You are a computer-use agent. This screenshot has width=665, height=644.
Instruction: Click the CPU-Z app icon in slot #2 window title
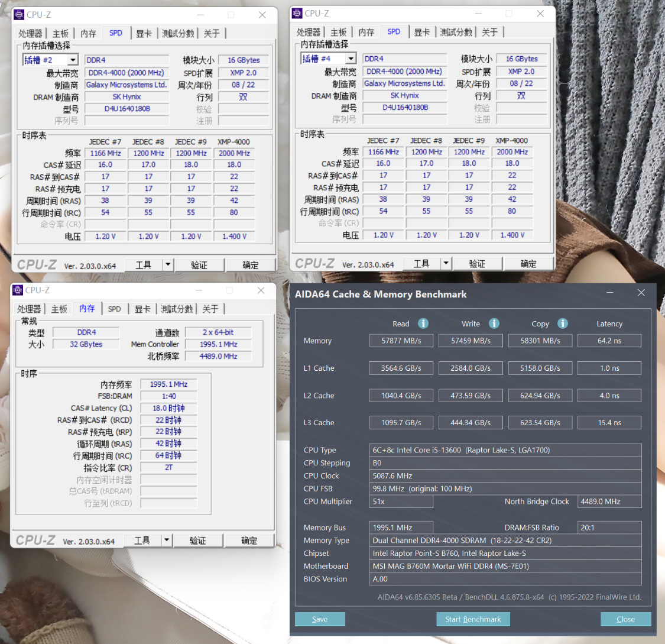tap(19, 15)
